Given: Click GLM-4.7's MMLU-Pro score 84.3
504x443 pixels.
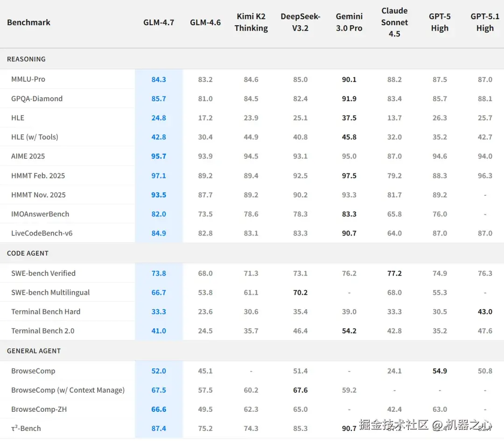Looking at the screenshot, I should (x=159, y=79).
